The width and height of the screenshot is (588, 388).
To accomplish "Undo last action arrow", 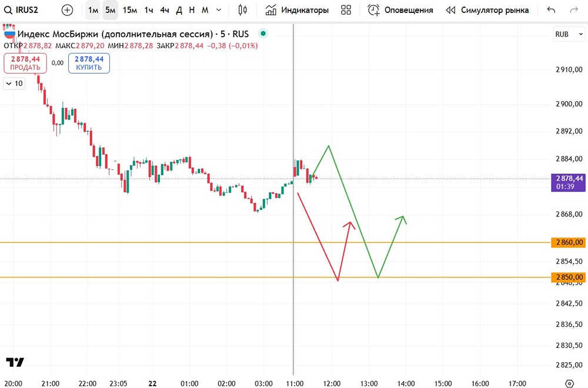I will (551, 10).
